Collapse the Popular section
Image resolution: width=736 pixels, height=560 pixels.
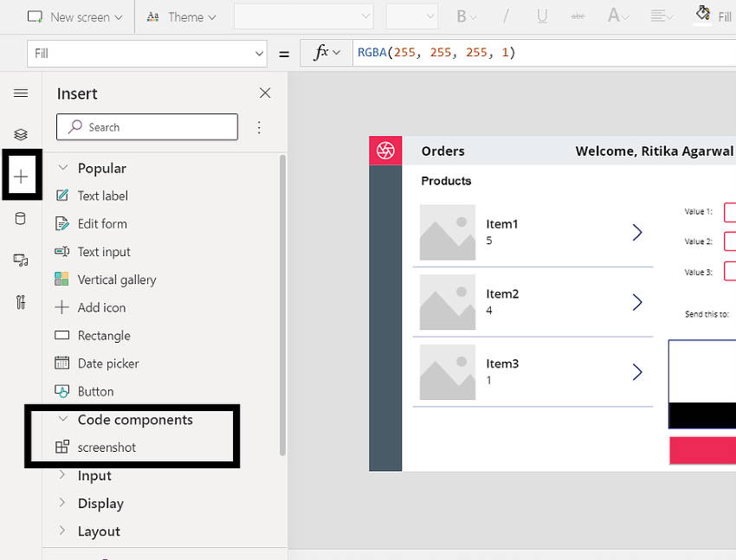pos(63,167)
